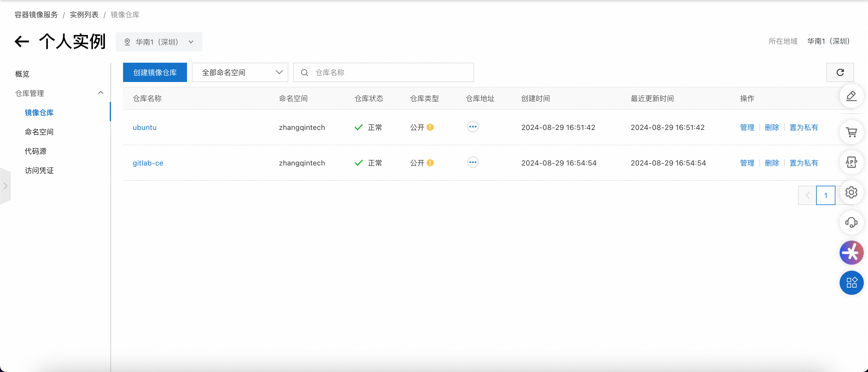
Task: Click the gear settings floating icon
Action: click(x=851, y=193)
